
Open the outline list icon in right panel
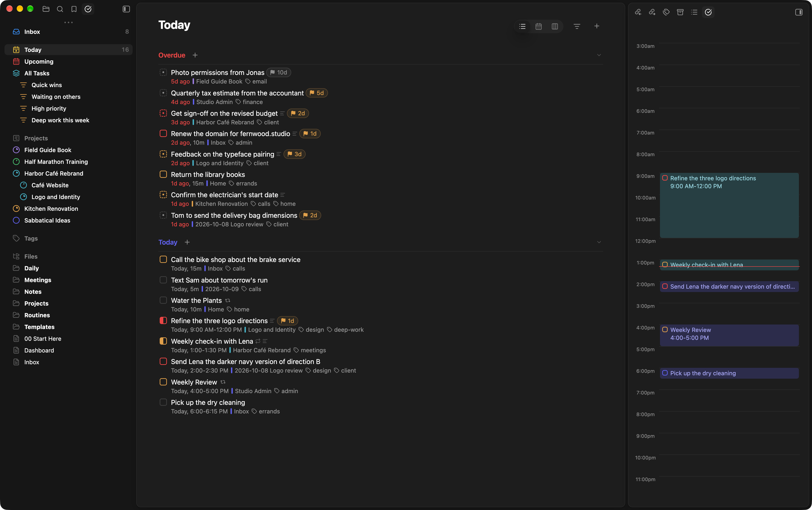(694, 12)
